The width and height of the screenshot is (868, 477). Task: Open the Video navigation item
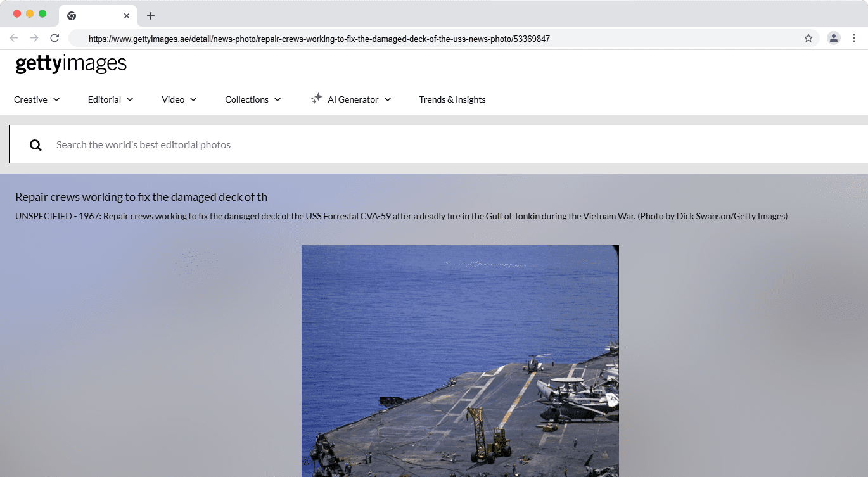tap(173, 99)
